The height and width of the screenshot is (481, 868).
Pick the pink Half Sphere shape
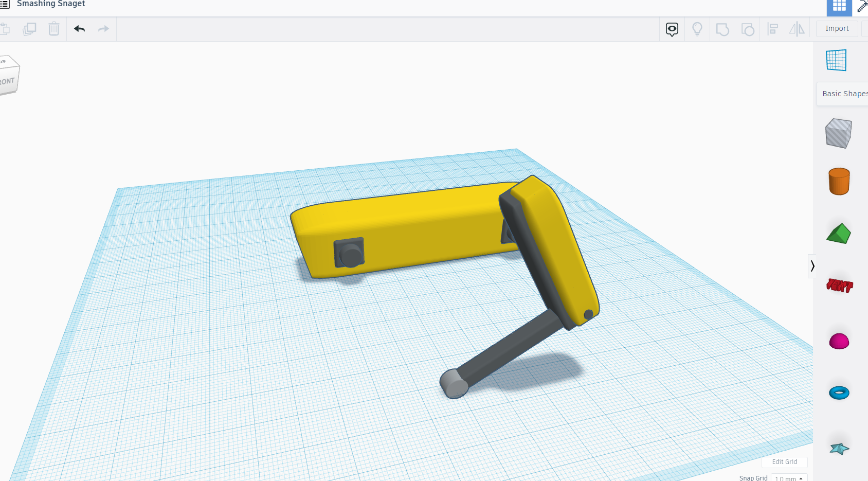pyautogui.click(x=839, y=341)
